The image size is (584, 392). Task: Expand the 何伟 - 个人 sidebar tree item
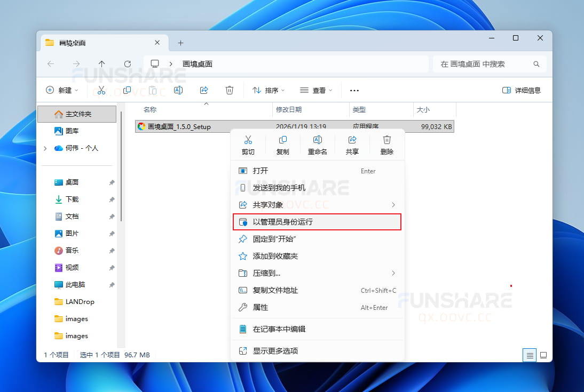[x=45, y=149]
